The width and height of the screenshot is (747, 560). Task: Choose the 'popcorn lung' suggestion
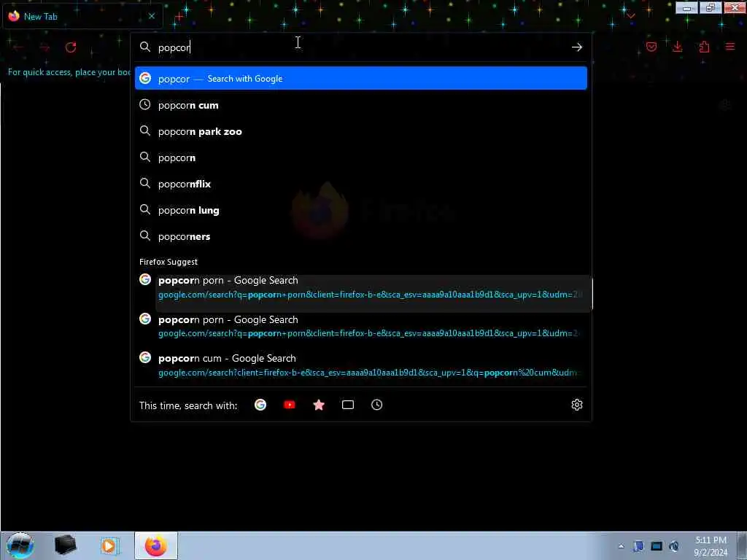[360, 209]
